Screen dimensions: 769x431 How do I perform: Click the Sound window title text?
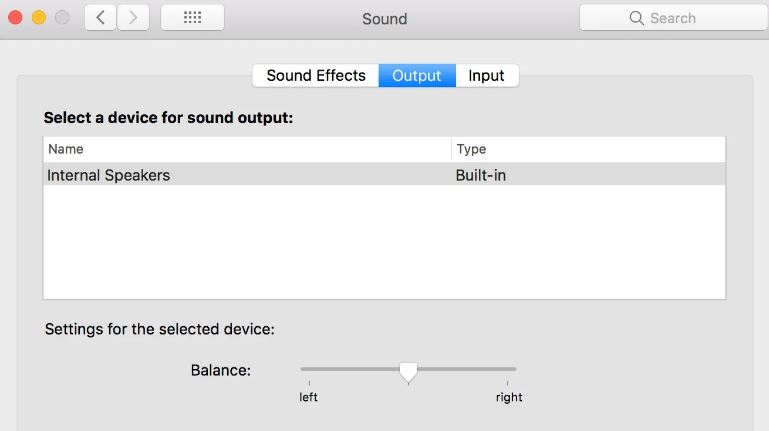point(384,18)
